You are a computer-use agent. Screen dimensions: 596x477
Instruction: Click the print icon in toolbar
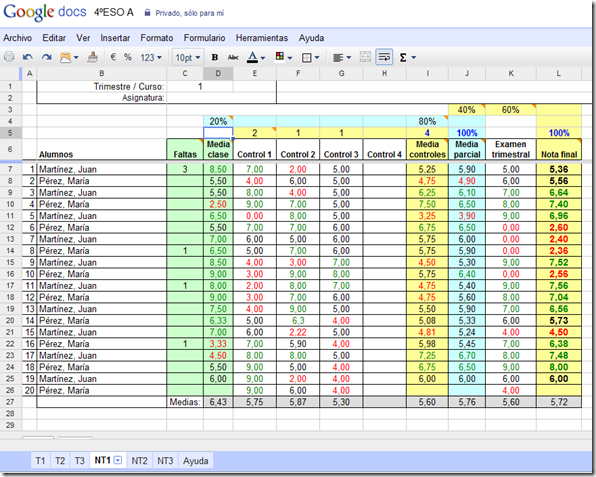click(x=9, y=57)
